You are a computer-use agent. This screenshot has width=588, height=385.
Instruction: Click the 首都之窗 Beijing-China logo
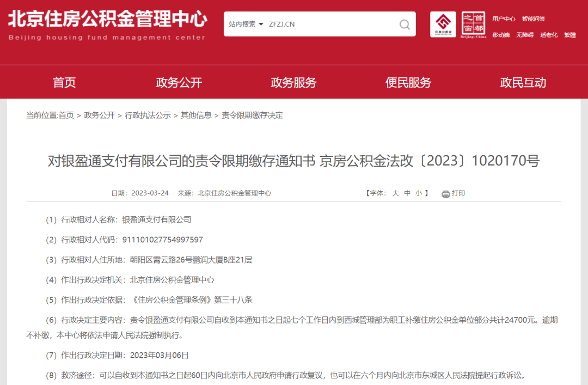click(473, 25)
